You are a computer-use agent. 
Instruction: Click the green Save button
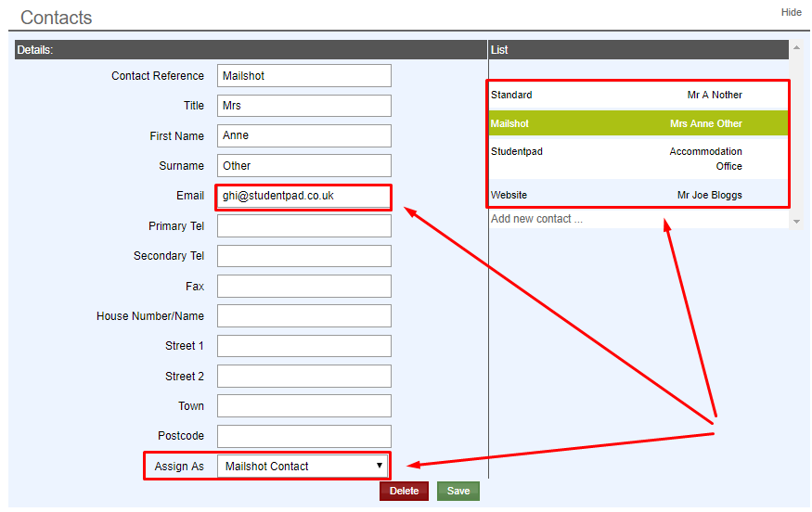(x=458, y=491)
